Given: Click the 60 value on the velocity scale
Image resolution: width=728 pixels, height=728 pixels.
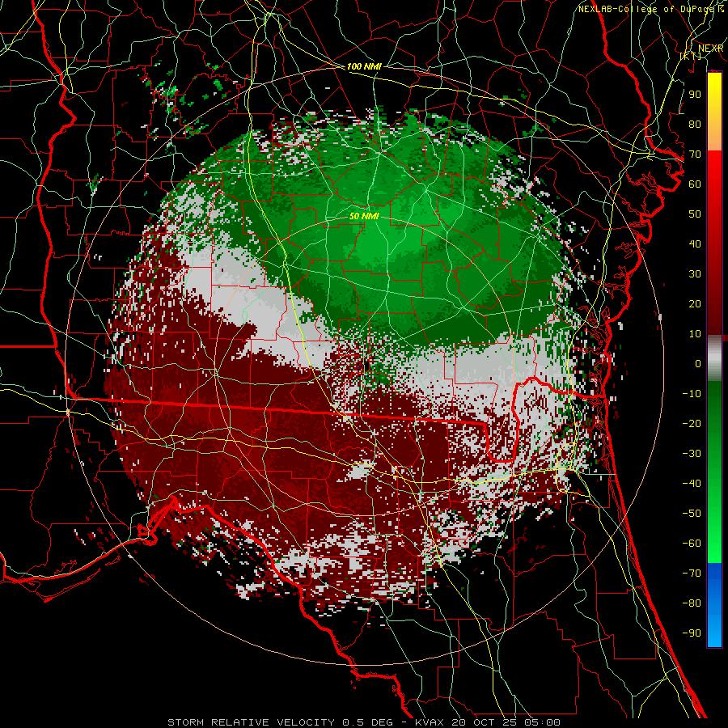Looking at the screenshot, I should click(x=695, y=184).
